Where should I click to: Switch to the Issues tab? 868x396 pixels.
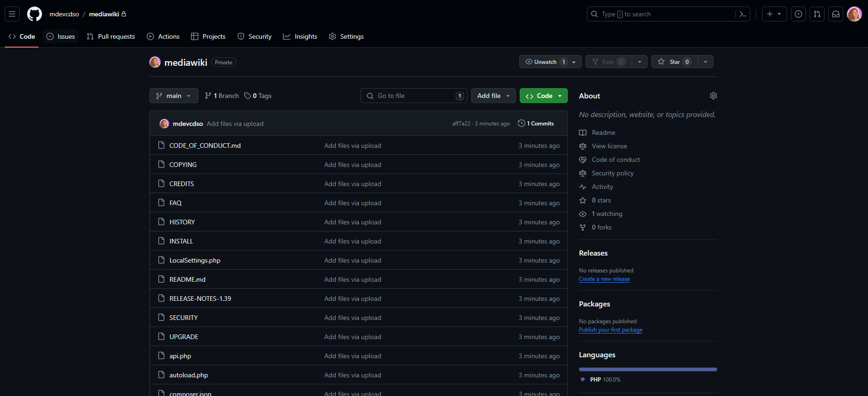tap(61, 36)
